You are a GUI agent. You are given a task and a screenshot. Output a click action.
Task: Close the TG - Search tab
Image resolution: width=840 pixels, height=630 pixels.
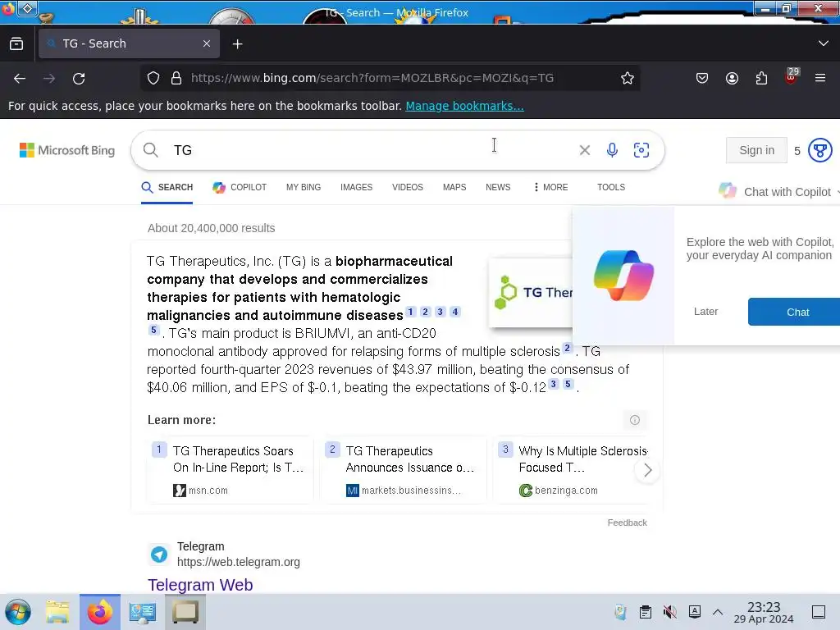tap(207, 43)
